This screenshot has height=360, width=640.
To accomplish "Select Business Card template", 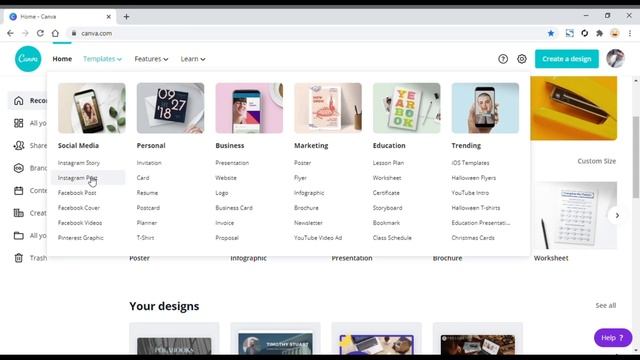I will click(234, 208).
